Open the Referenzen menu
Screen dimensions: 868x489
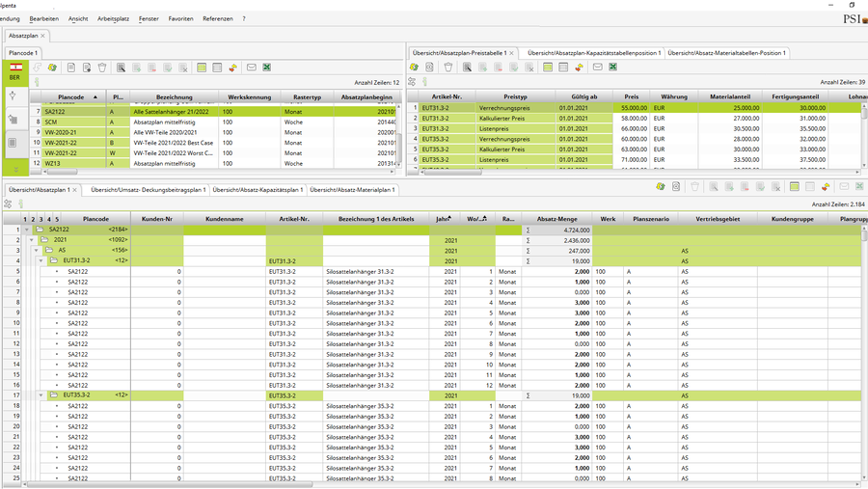(218, 19)
